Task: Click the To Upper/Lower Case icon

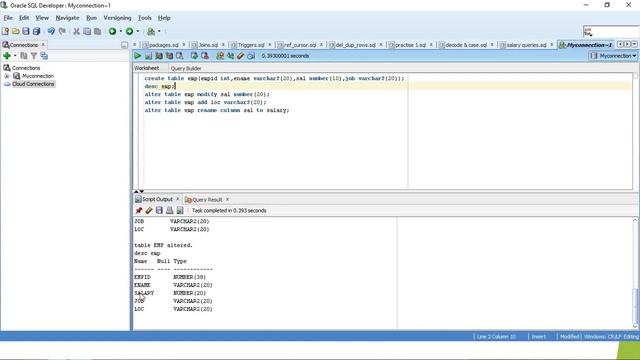Action: pos(230,56)
